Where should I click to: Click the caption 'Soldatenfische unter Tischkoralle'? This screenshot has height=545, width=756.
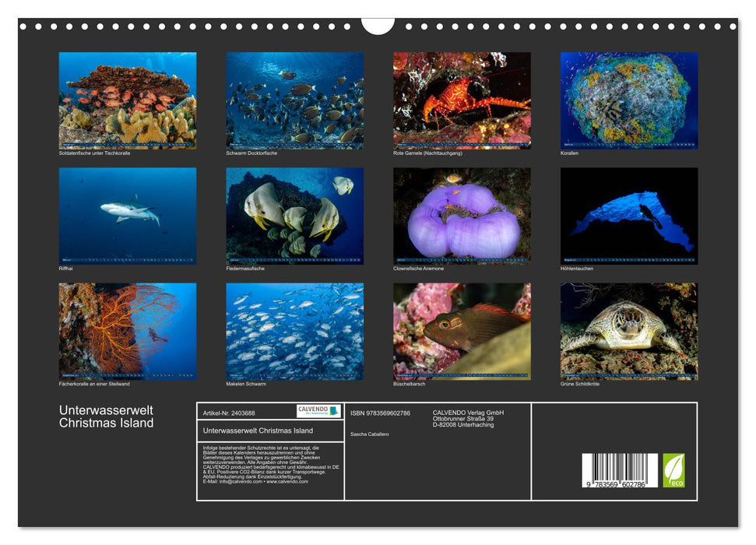click(x=94, y=153)
